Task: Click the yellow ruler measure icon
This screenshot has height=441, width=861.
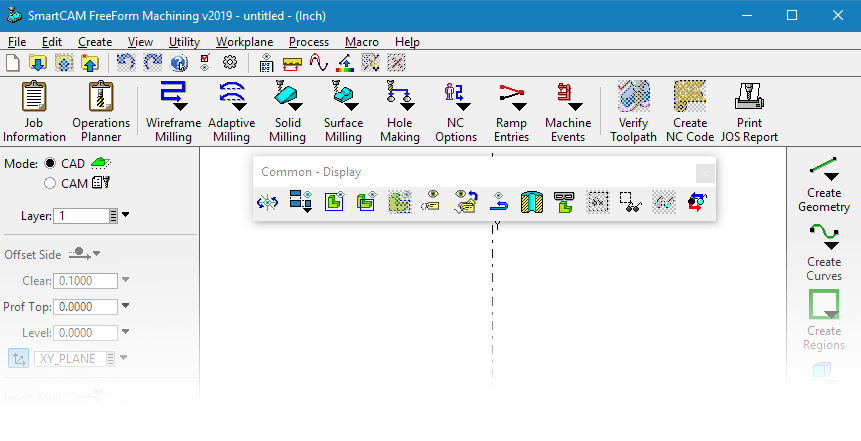Action: click(292, 64)
